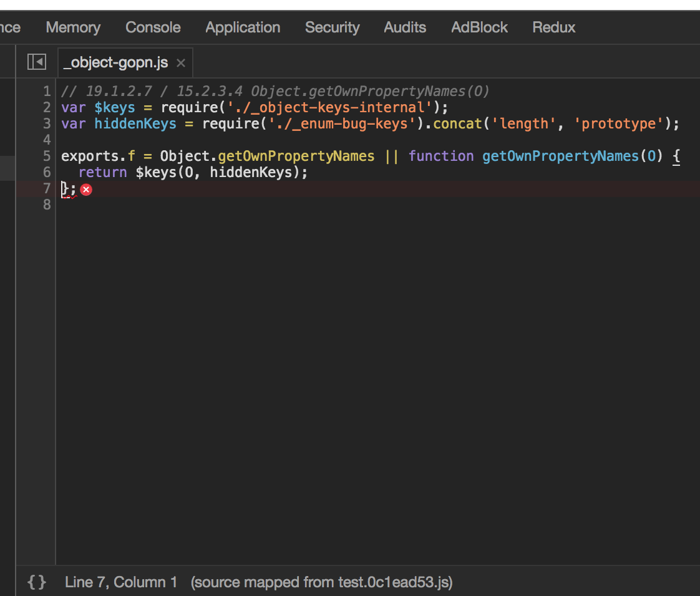Close the _object-gopn.js file tab
700x596 pixels.
pyautogui.click(x=180, y=62)
